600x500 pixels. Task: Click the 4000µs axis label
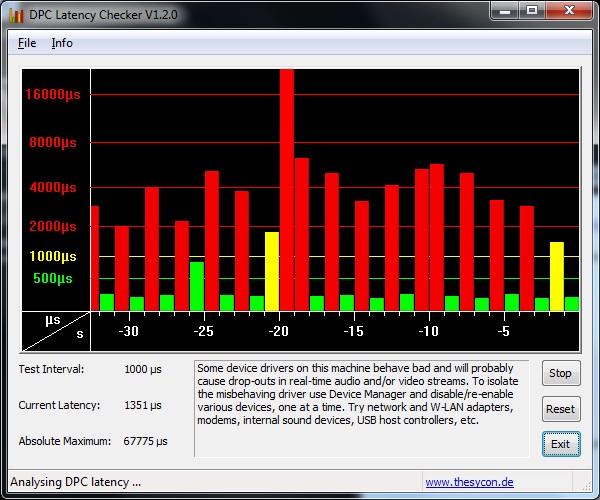[53, 187]
